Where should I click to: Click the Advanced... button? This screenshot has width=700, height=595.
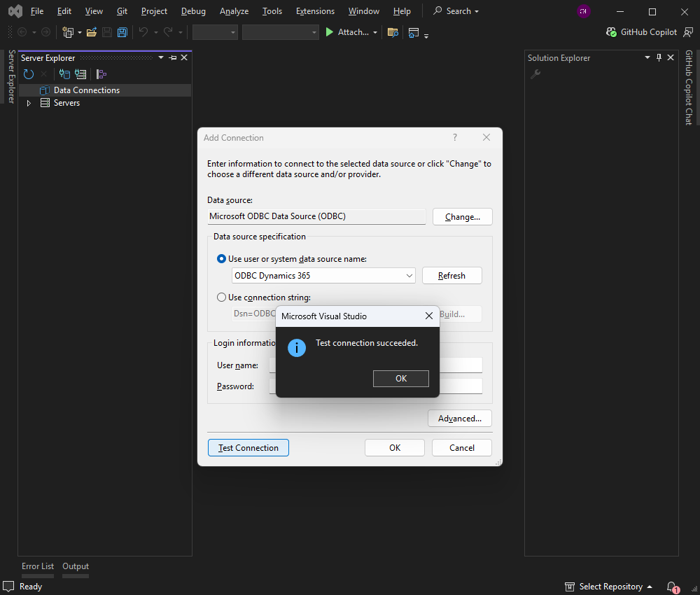pos(459,419)
